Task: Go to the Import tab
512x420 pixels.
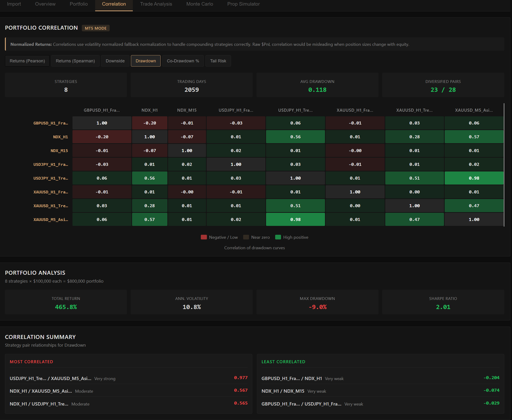Action: pyautogui.click(x=14, y=4)
